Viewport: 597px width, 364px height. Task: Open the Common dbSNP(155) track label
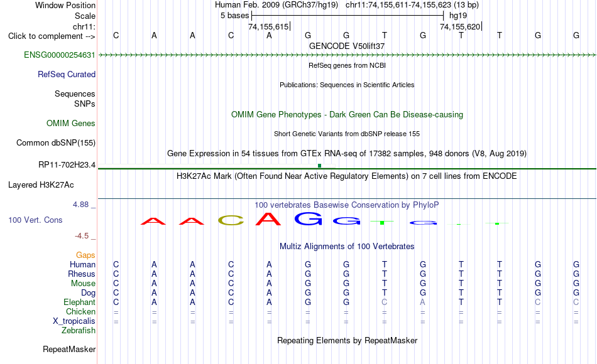click(56, 142)
